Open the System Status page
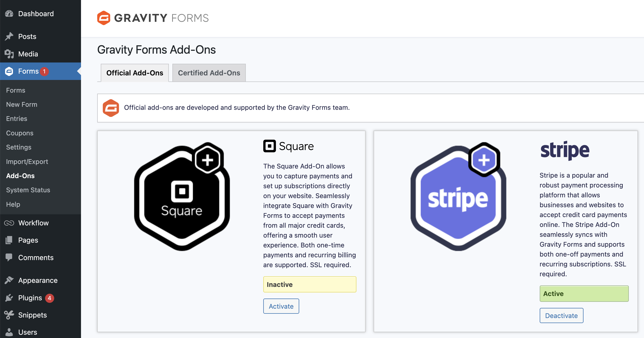Screen dimensions: 644x338 coord(28,190)
